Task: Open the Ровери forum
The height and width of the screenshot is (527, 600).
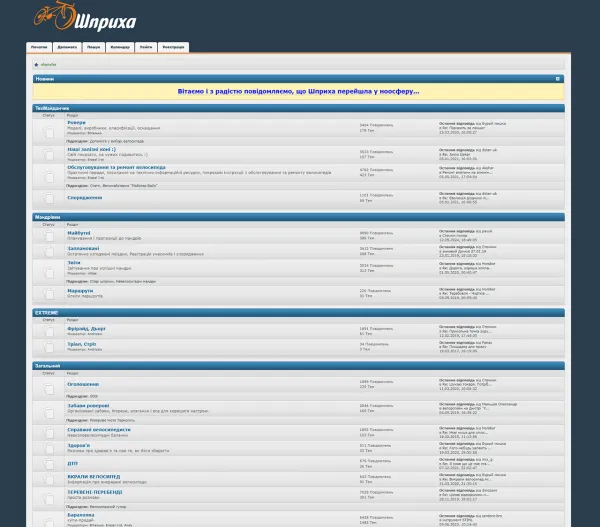Action: pyautogui.click(x=77, y=122)
